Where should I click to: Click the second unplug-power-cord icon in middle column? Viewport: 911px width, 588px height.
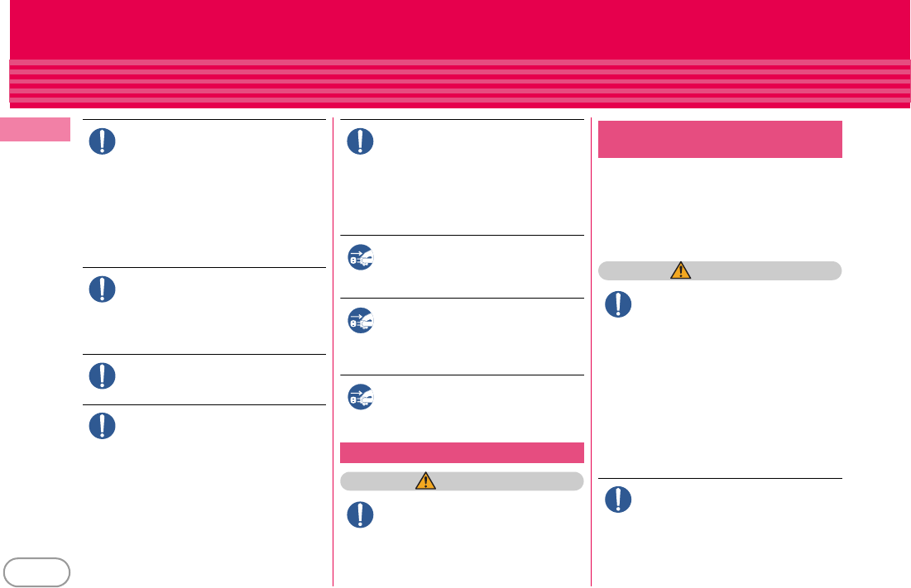pos(361,320)
